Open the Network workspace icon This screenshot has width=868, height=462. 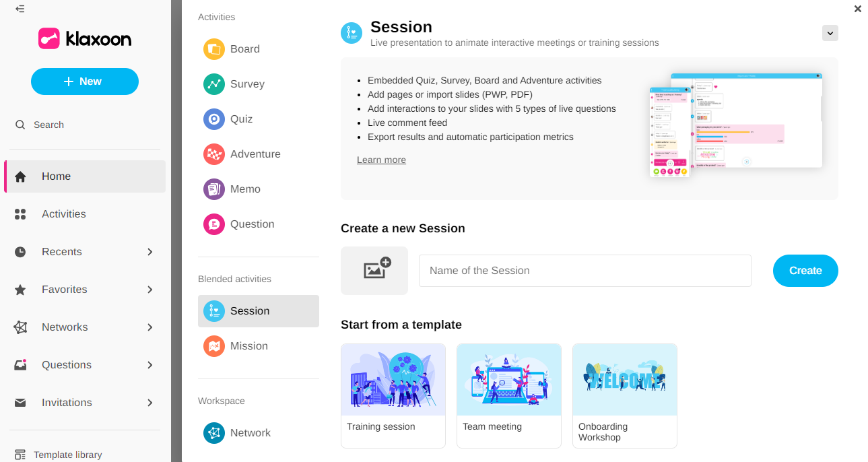tap(214, 433)
